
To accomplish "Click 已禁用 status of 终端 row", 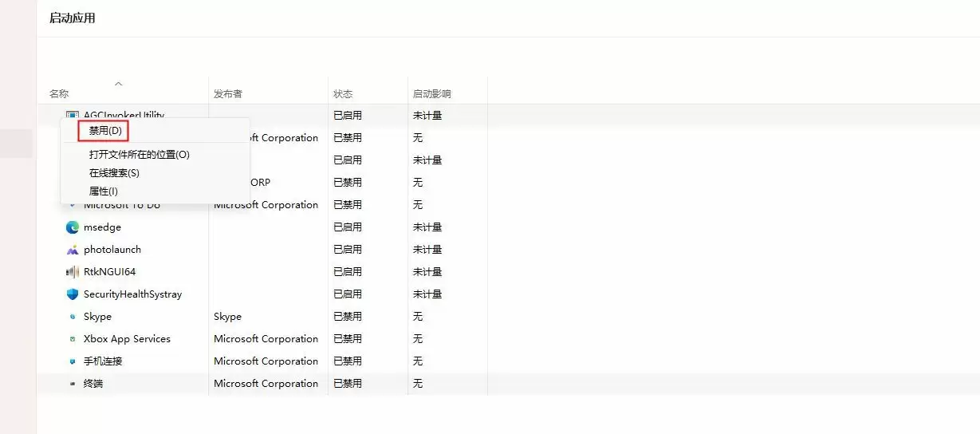I will point(348,384).
